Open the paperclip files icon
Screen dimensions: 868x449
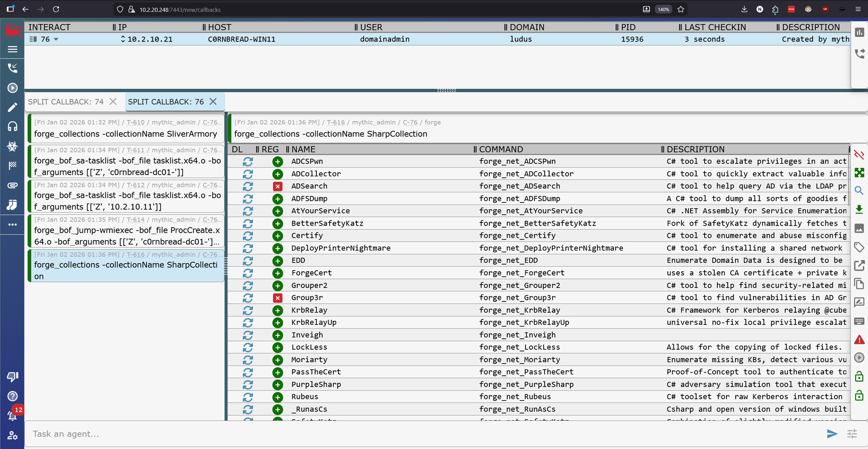click(12, 185)
